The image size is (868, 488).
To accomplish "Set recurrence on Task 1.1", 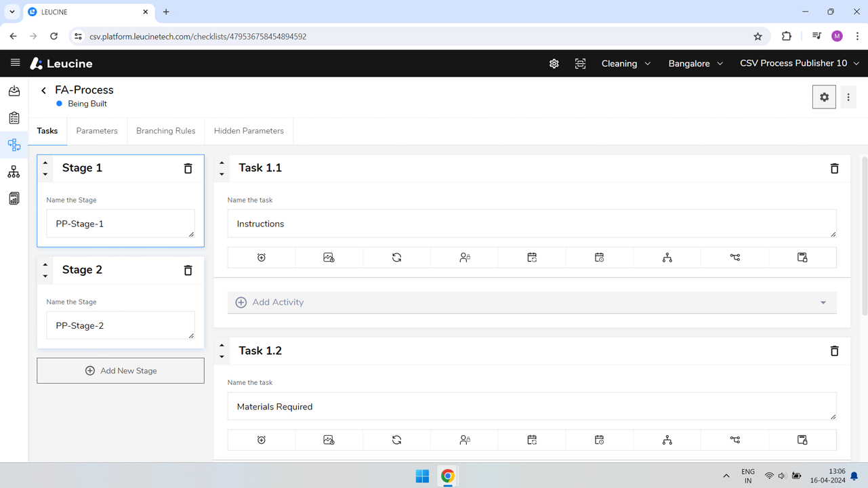I will (397, 258).
